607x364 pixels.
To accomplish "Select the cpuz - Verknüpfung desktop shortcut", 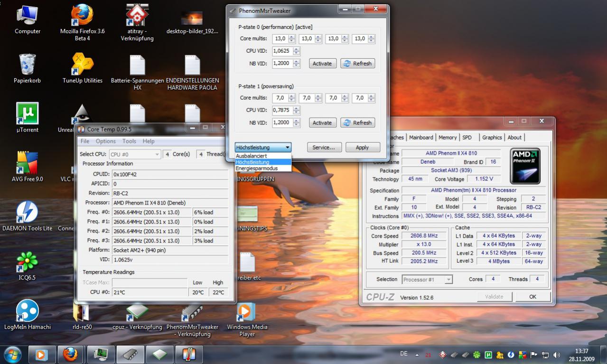I will 137,317.
